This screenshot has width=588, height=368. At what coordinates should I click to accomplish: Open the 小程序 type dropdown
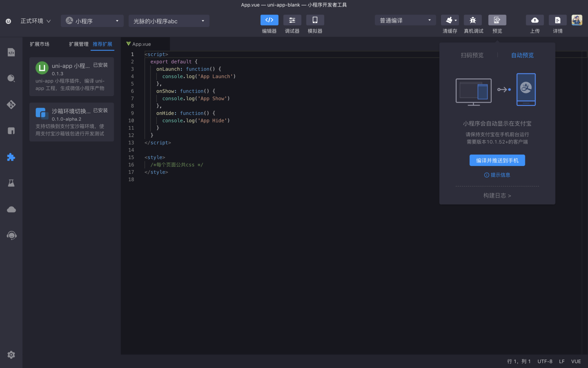92,21
